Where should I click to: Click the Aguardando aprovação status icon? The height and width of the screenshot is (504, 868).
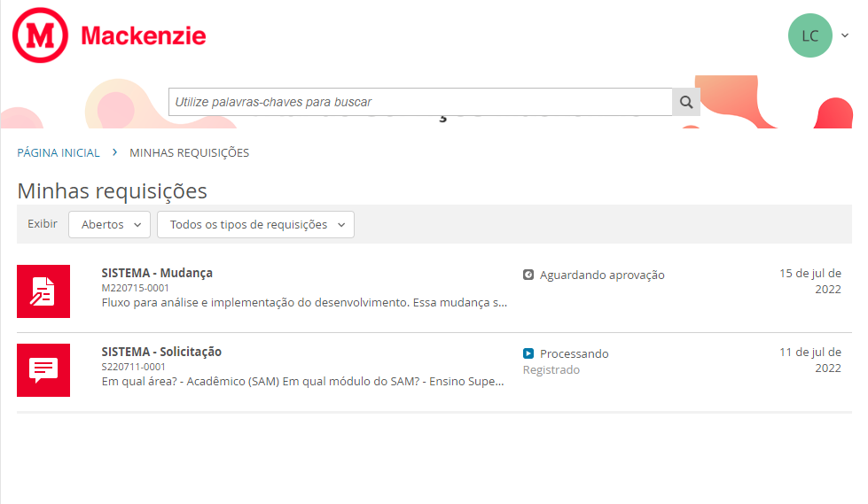pyautogui.click(x=528, y=275)
